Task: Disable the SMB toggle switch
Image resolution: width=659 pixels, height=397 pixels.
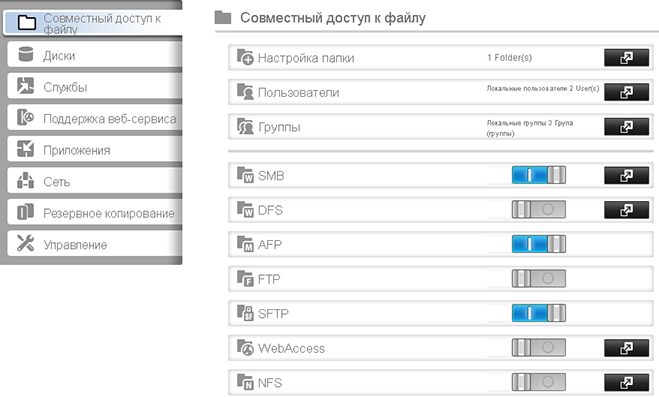Action: pos(539,175)
